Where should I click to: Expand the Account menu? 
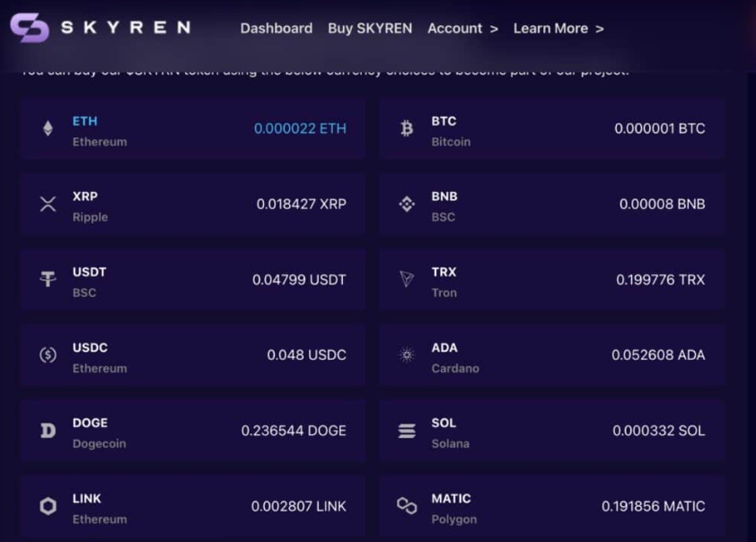(x=463, y=29)
